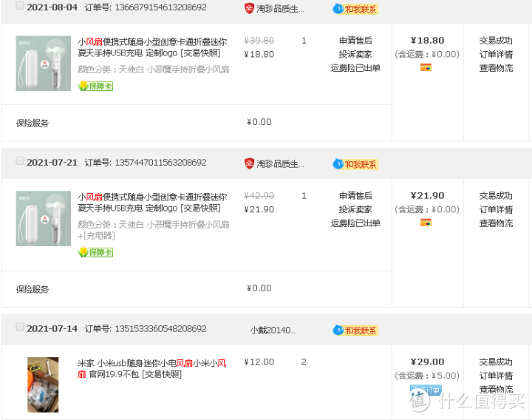Open product thumbnail of the 米家 fan order

pyautogui.click(x=43, y=385)
